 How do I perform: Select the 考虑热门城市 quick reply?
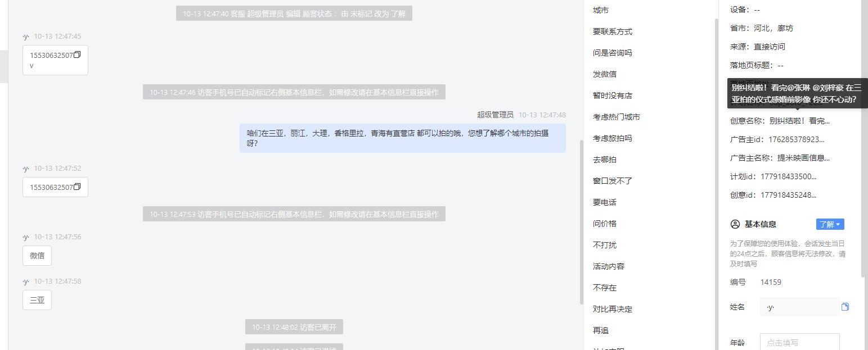pos(617,117)
